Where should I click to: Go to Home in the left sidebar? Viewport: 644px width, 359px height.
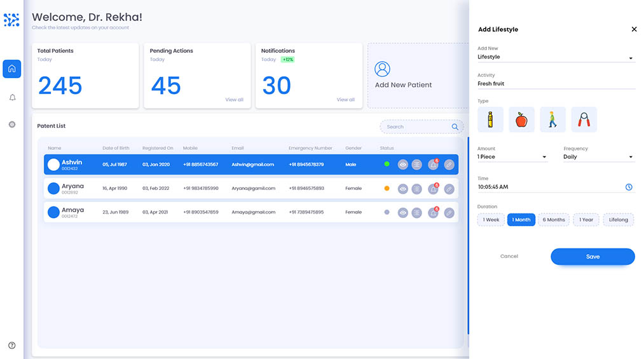point(12,69)
